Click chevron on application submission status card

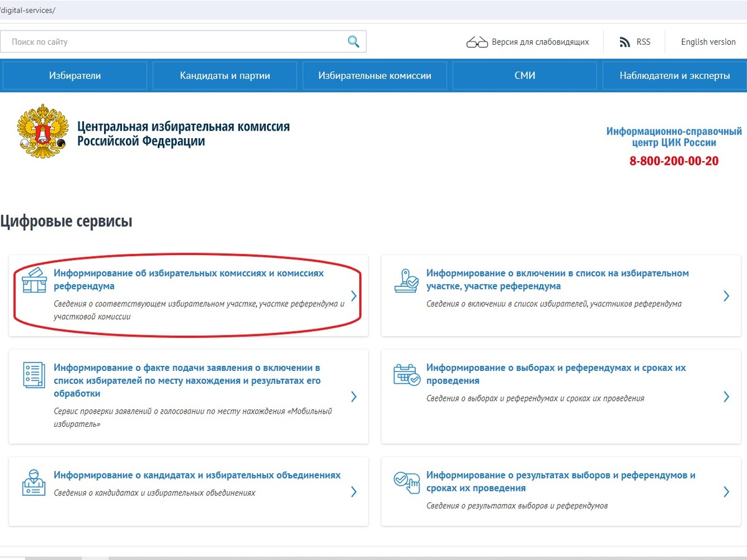point(354,396)
